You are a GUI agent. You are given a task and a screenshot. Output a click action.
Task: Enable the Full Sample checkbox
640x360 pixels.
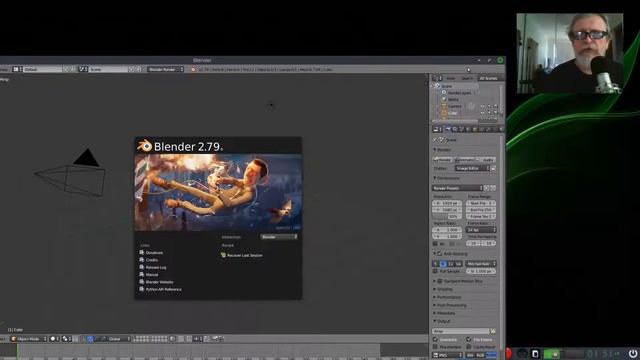[x=435, y=271]
